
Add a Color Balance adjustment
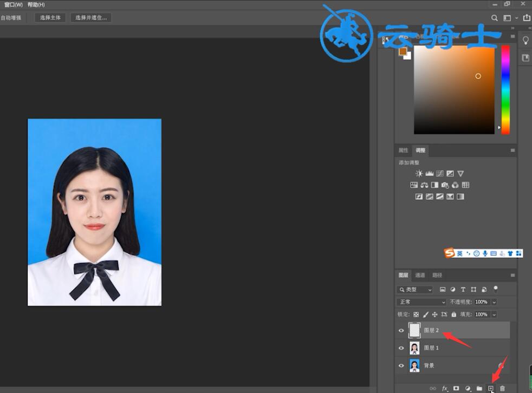click(424, 185)
